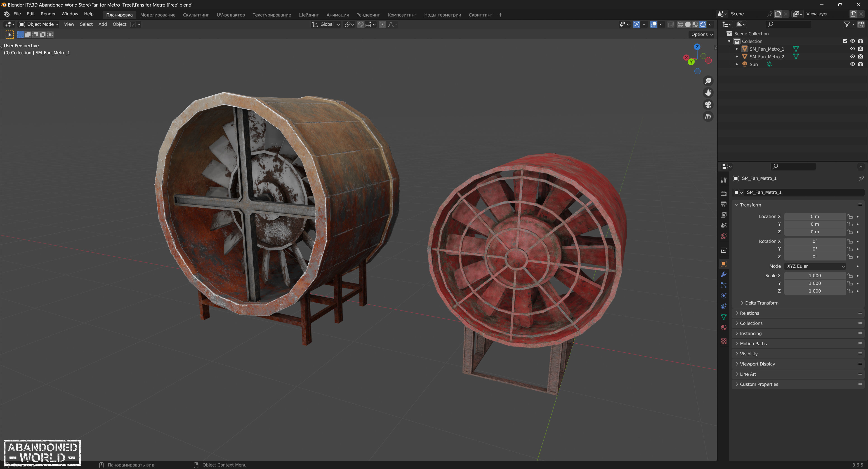Viewport: 868px width, 469px height.
Task: Collapse the Transform panel
Action: [x=798, y=205]
